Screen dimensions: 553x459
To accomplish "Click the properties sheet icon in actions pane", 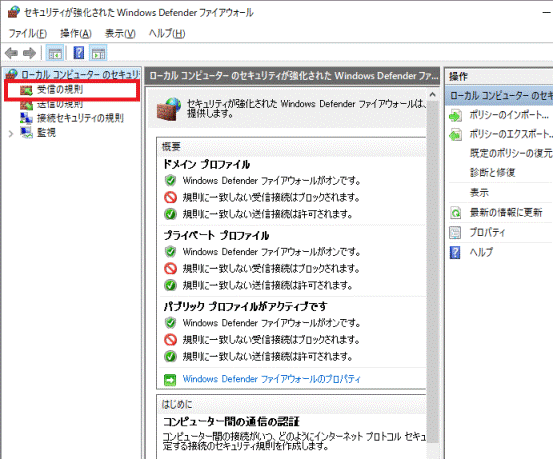I will 455,232.
